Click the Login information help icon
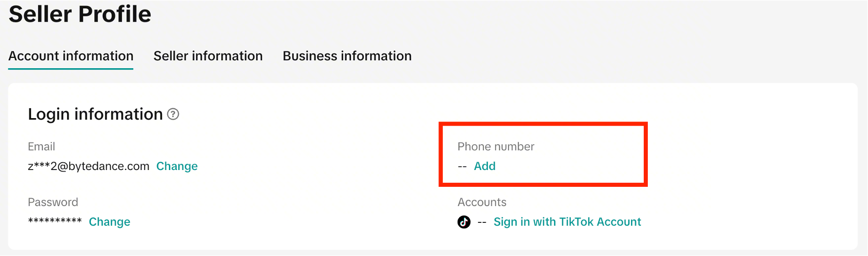 click(x=173, y=114)
